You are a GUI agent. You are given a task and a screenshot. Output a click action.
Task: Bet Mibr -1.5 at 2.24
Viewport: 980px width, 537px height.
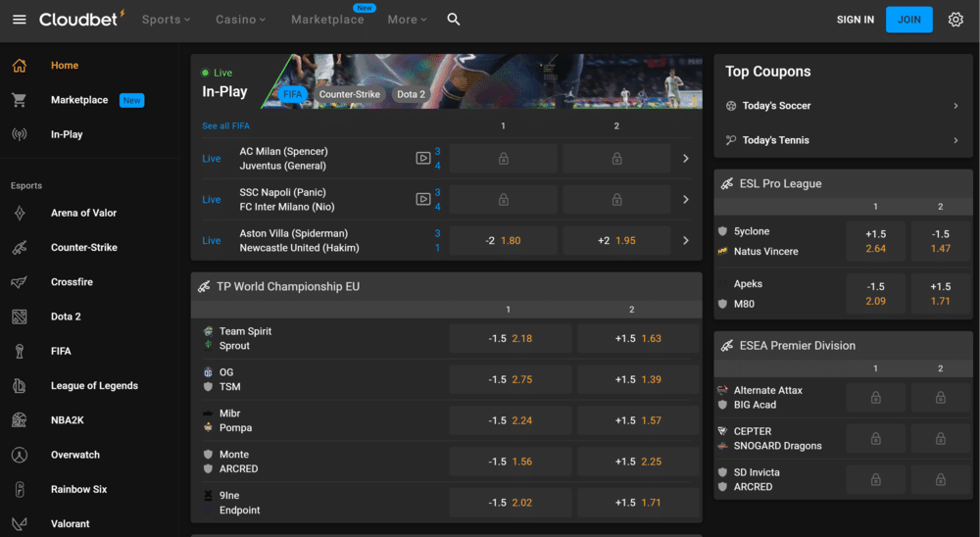coord(510,420)
